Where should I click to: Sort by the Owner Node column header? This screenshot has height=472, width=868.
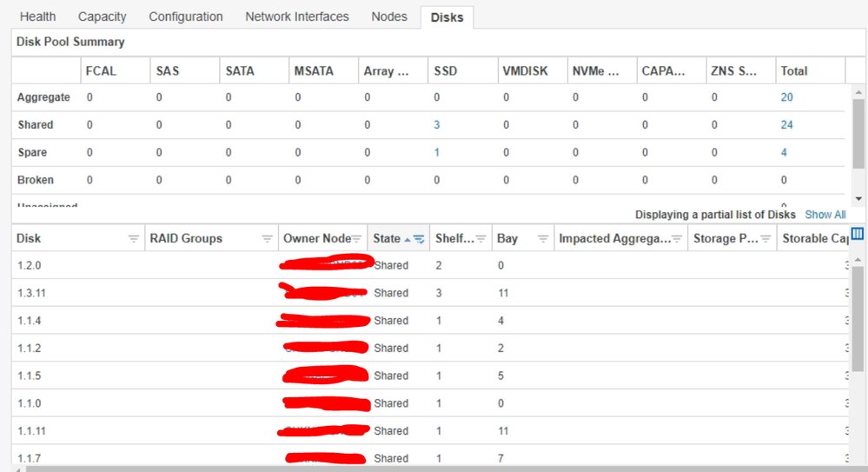316,238
